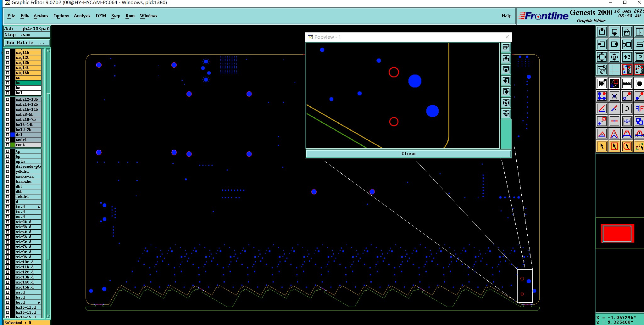Image resolution: width=644 pixels, height=325 pixels.
Task: Open the DFM menu
Action: point(101,16)
